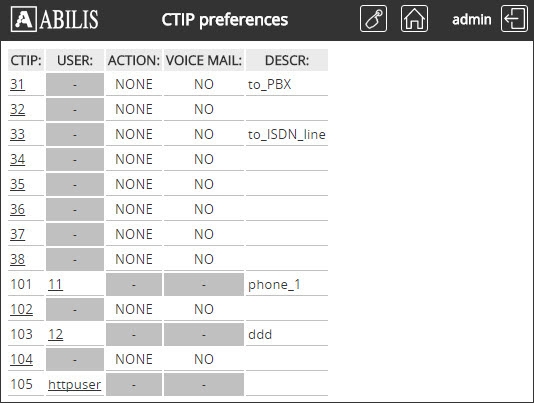The width and height of the screenshot is (534, 403).
Task: Click the admin username label
Action: pos(472,19)
